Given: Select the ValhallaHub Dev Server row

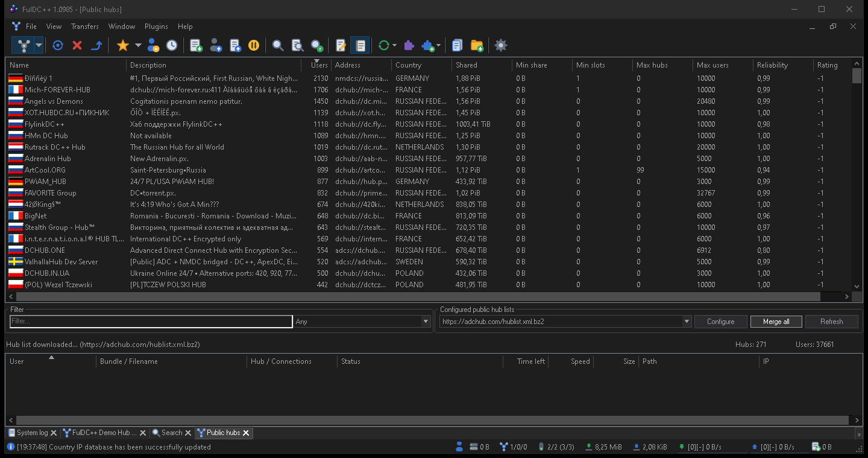Looking at the screenshot, I should point(429,262).
